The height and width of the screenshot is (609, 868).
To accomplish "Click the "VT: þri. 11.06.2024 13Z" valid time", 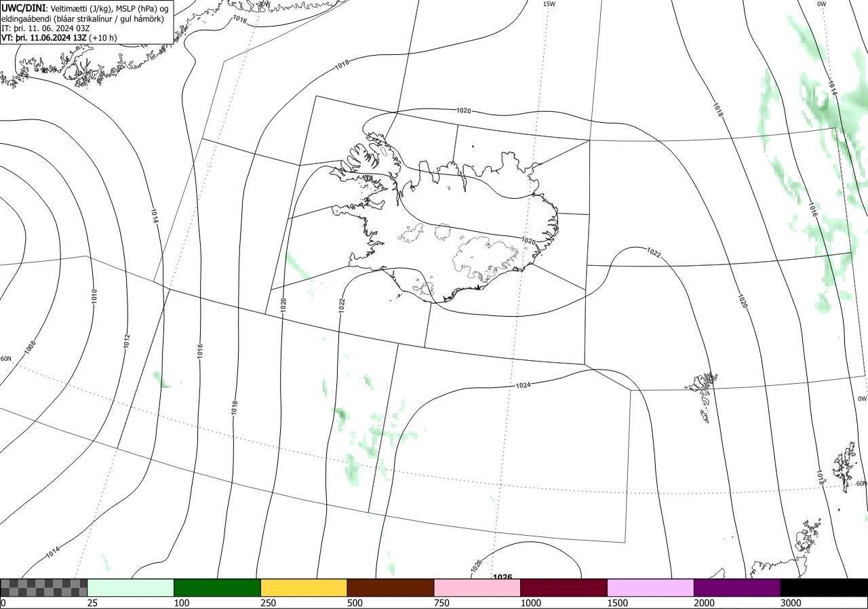I will point(44,38).
